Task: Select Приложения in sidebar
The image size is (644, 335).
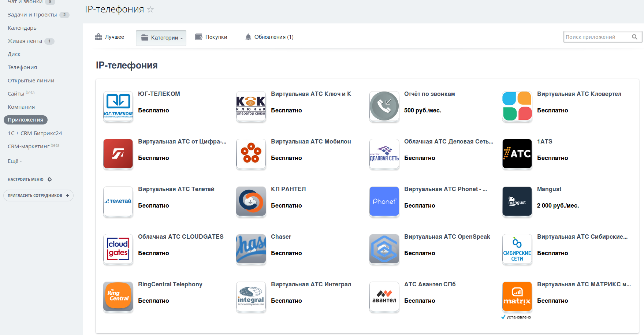Action: point(26,120)
